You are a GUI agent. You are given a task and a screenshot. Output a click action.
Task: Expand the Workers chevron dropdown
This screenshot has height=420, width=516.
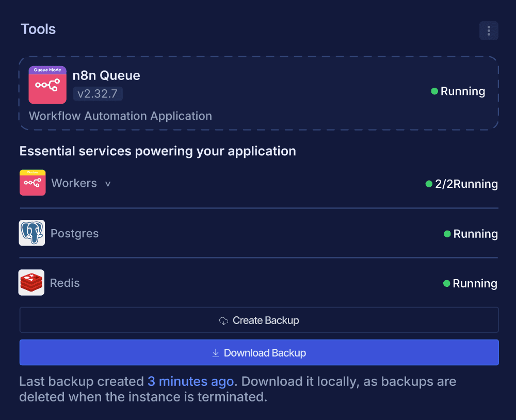click(x=108, y=184)
